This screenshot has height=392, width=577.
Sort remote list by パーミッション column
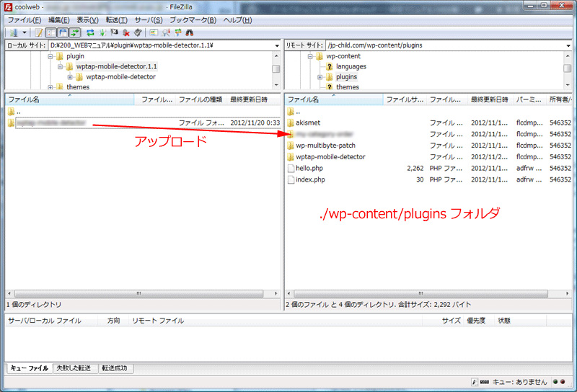click(x=529, y=99)
